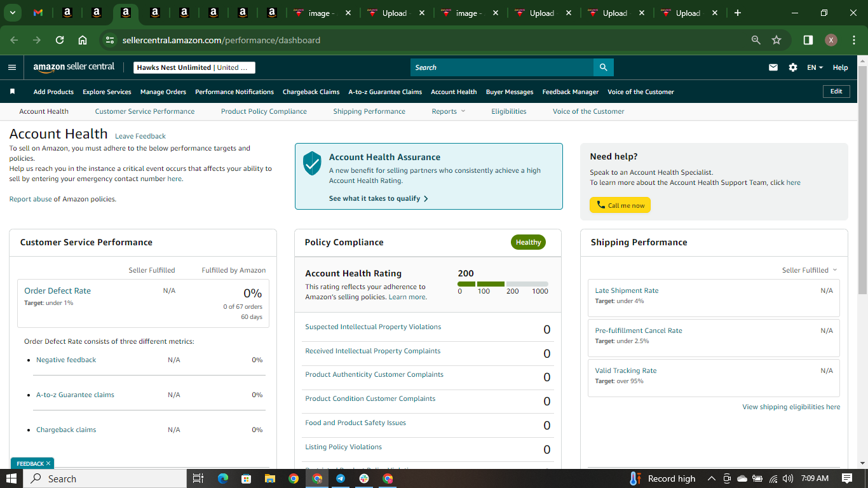Open Explore Services

tap(107, 91)
